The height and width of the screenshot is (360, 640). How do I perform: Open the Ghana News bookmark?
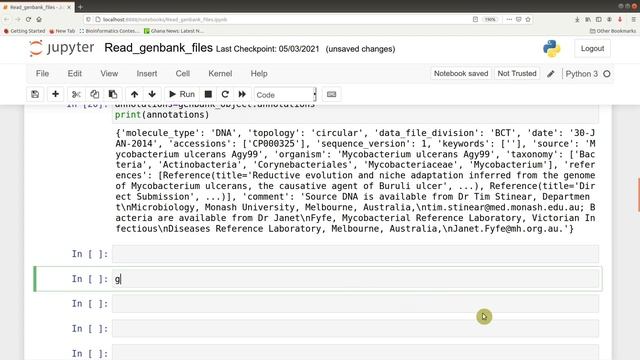[x=174, y=31]
